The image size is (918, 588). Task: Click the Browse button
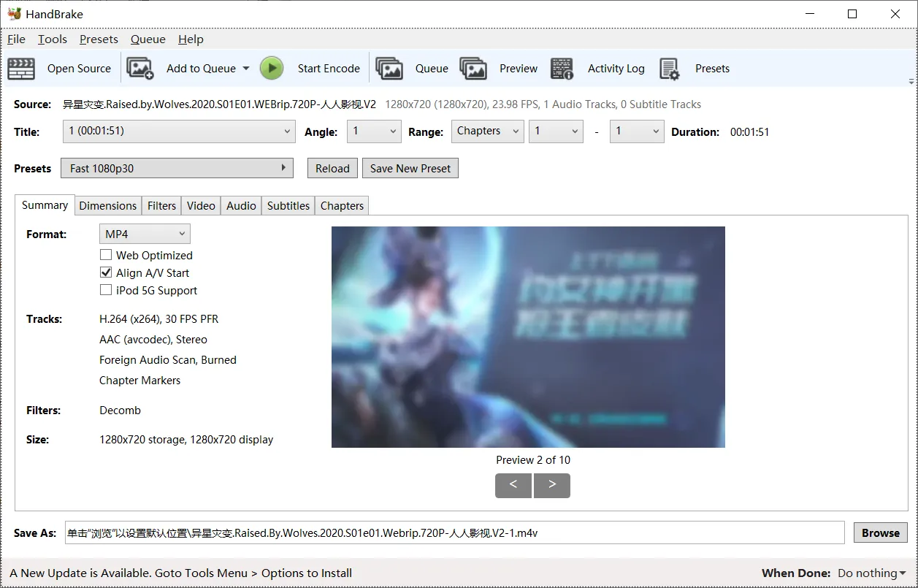pos(880,532)
